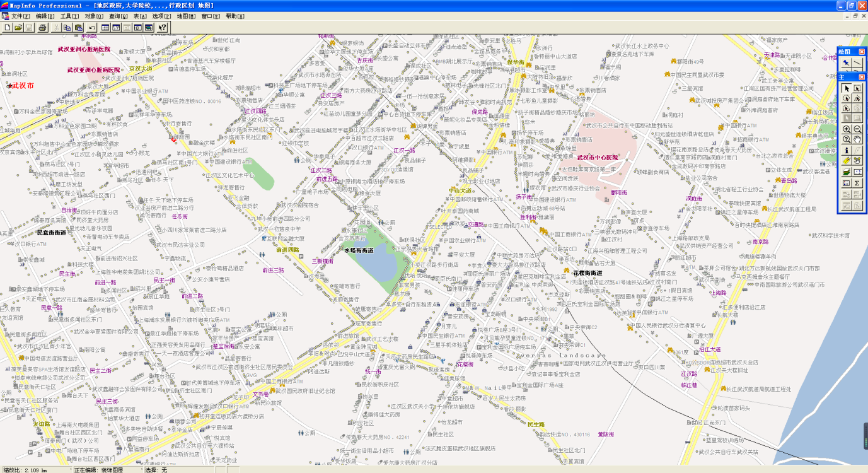
Task: Open the 文件[F] menu
Action: pyautogui.click(x=20, y=15)
